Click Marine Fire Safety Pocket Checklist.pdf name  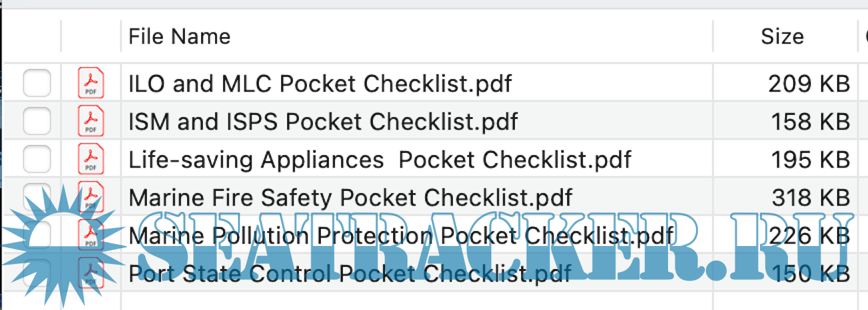[350, 198]
